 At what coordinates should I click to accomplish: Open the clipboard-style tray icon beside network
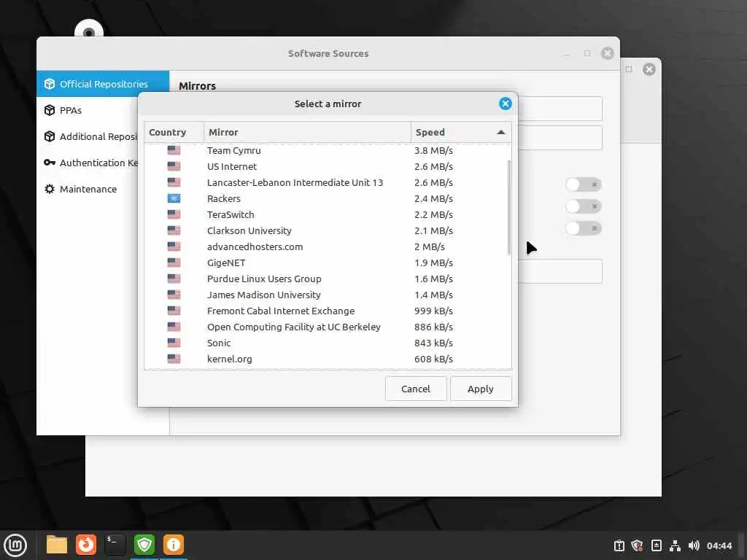(656, 545)
